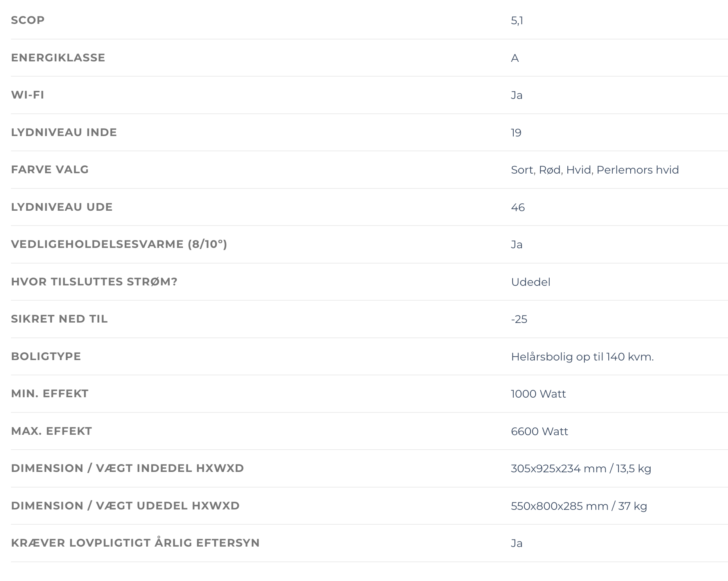Viewport: 728px width, 581px height.
Task: Select the KRÆVER LOVPLIGTIGT ÅRLIG EFTERSYN label
Action: (x=135, y=543)
